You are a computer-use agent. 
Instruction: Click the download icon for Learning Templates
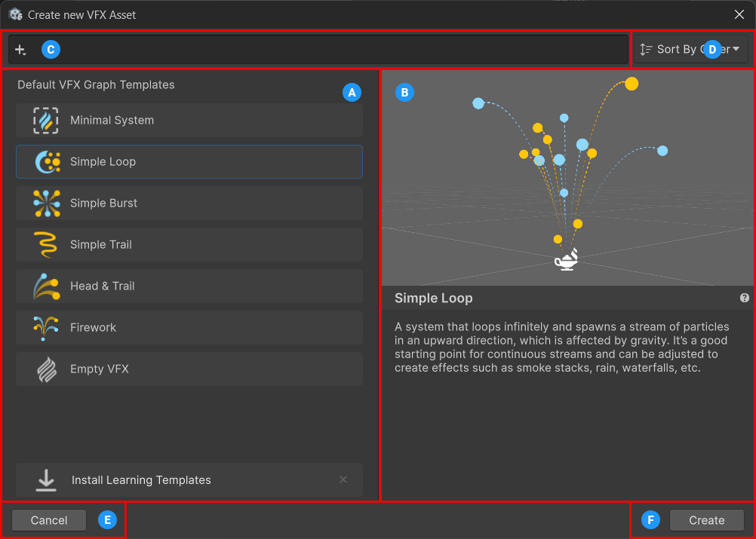[x=47, y=480]
